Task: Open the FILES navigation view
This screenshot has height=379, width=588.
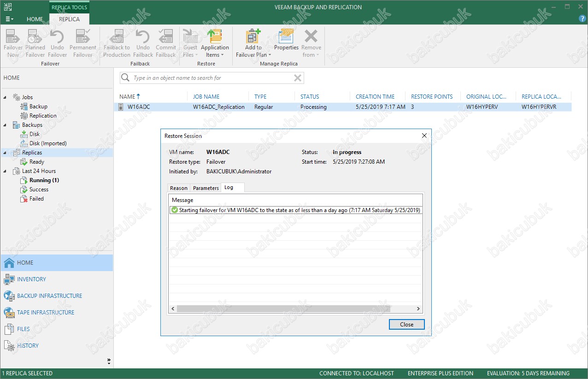Action: (57, 329)
